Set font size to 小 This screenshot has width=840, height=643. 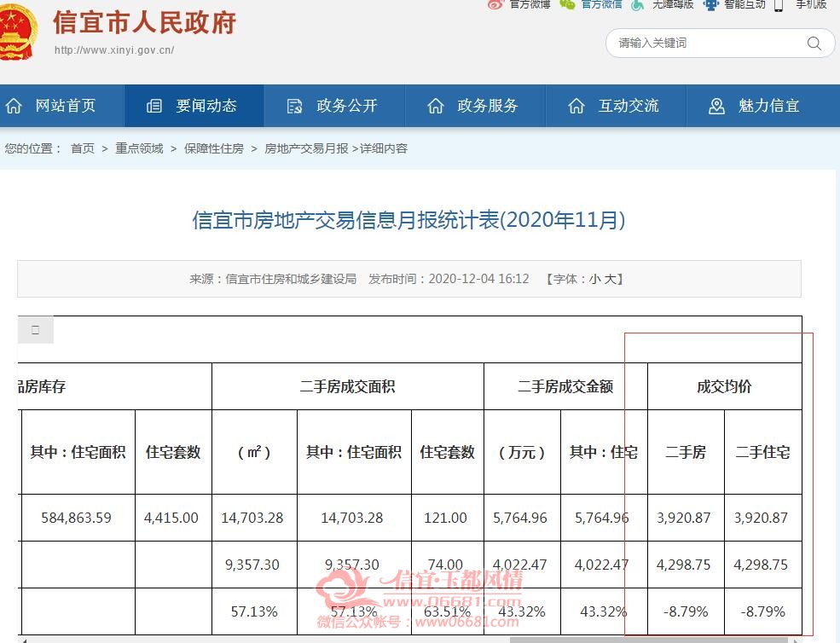click(594, 279)
